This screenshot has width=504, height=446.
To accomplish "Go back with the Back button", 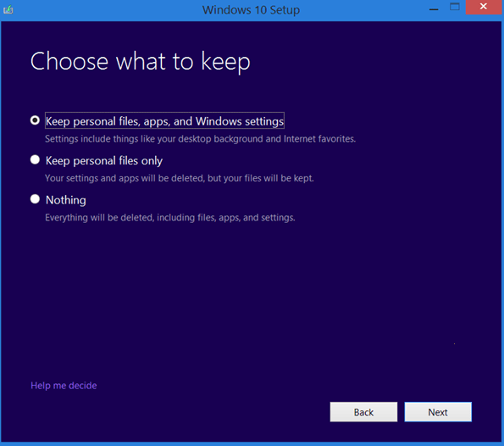I will (363, 412).
